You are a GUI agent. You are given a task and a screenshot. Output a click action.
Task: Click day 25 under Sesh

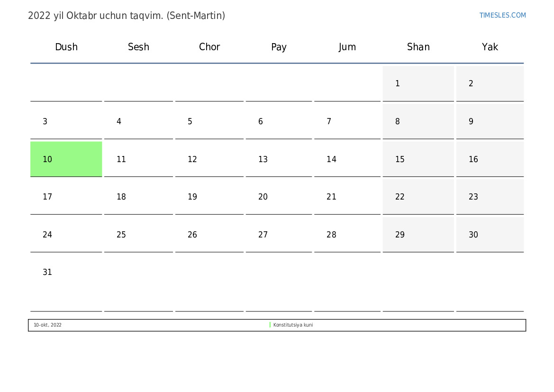point(138,235)
